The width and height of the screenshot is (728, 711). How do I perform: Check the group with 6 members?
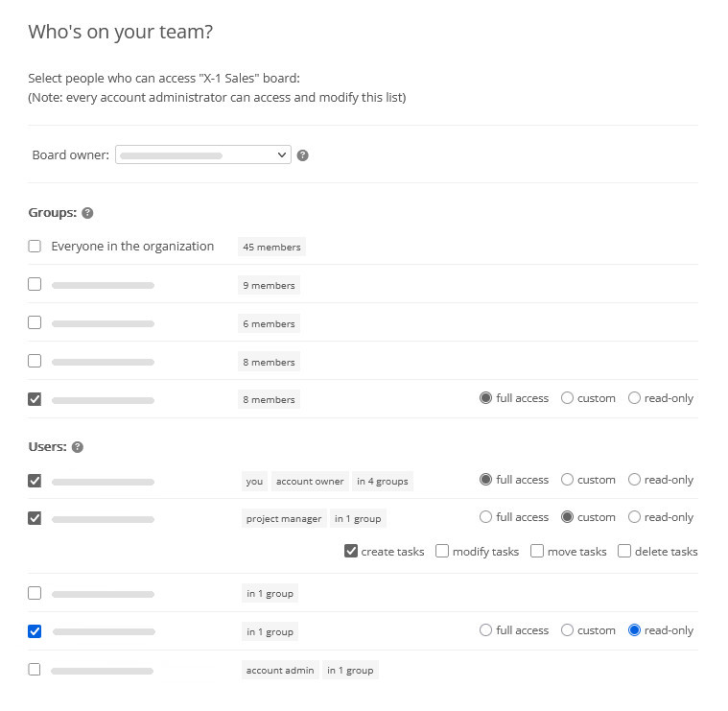[x=35, y=322]
